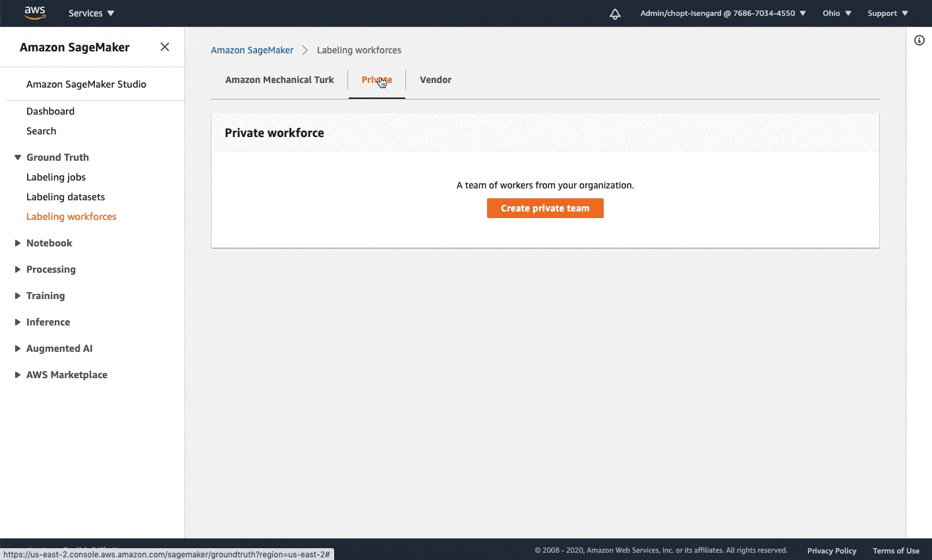Click the Create private team button

pyautogui.click(x=545, y=208)
